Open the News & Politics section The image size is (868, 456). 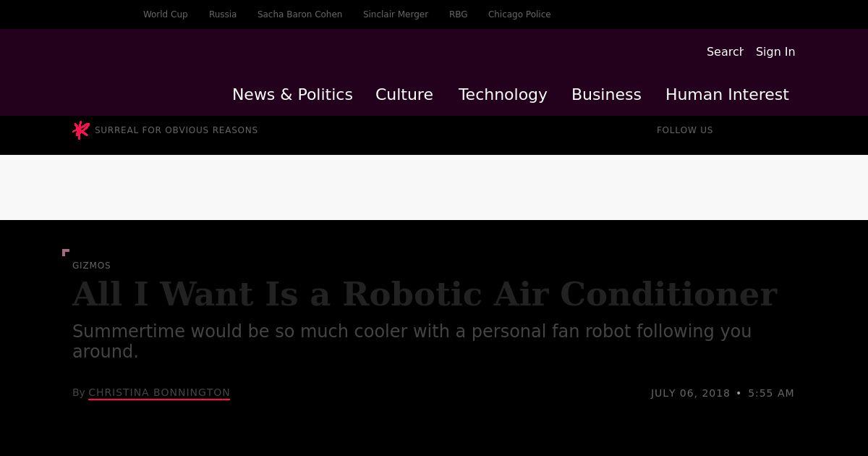(292, 95)
